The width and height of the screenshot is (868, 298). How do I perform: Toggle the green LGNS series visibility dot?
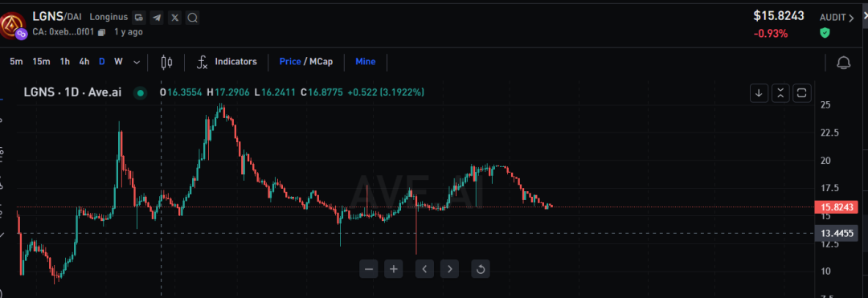tap(140, 93)
